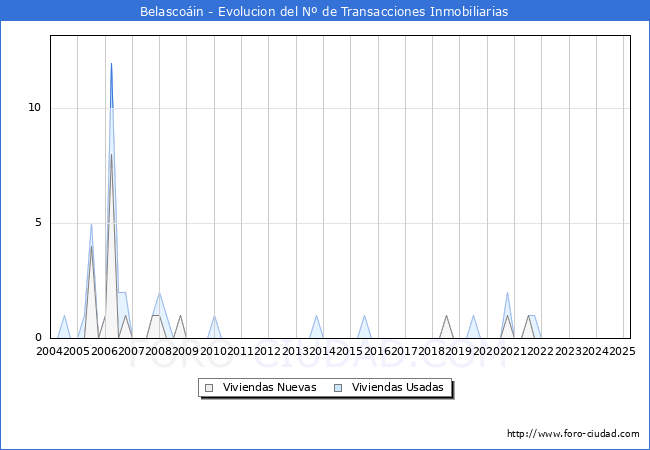Viewport: 650px width, 450px height.
Task: Click the 2012 x-axis label
Action: (268, 351)
